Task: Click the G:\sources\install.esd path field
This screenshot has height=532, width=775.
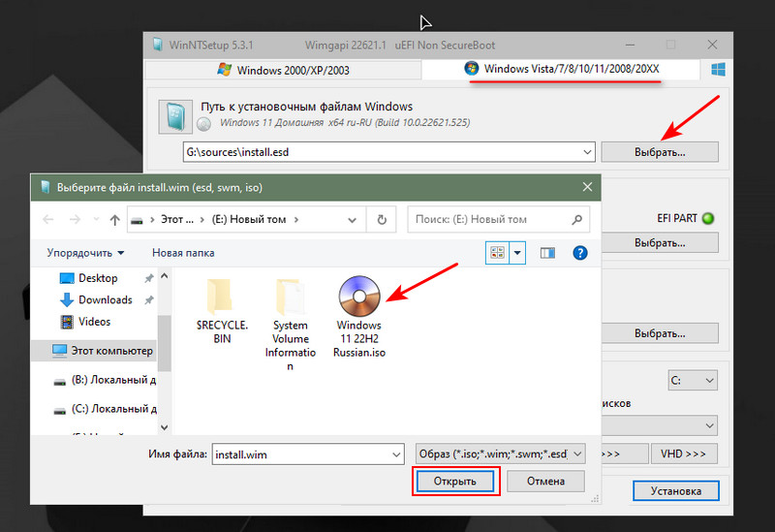Action: [382, 152]
